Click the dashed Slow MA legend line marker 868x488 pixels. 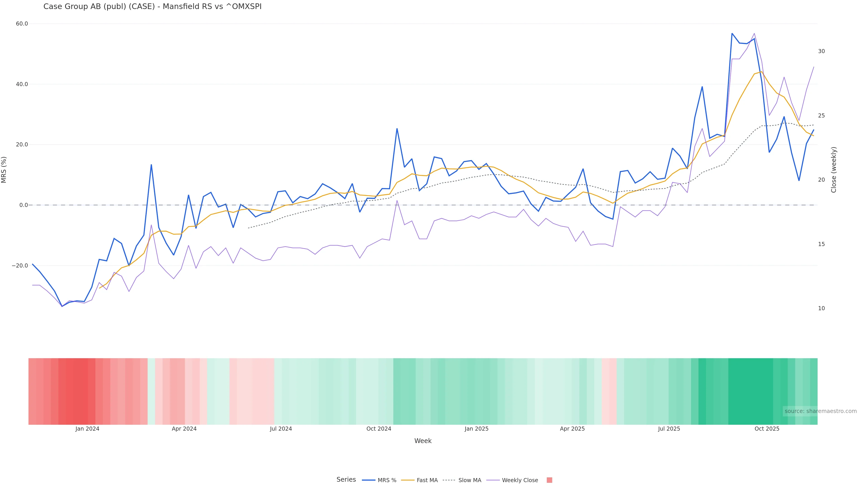449,480
